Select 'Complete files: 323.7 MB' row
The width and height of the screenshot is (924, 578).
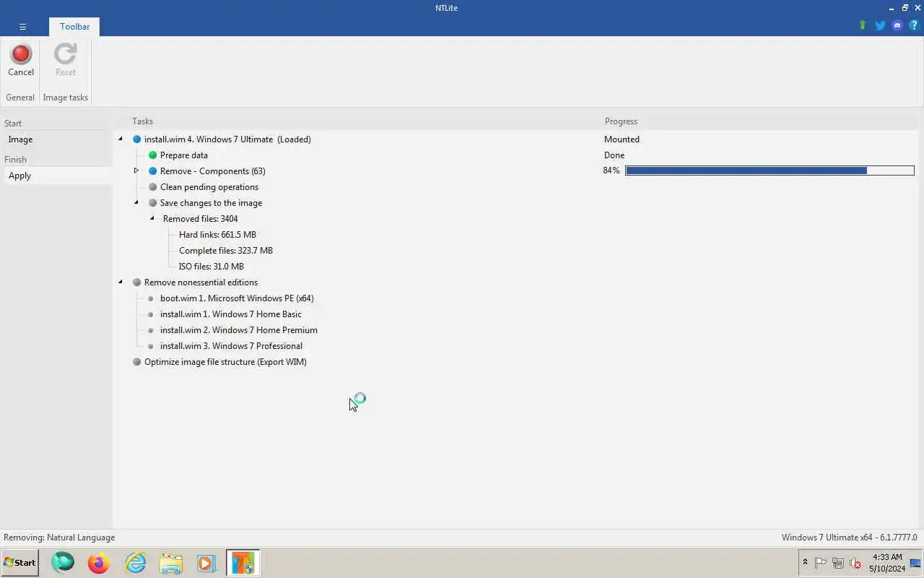pos(225,251)
